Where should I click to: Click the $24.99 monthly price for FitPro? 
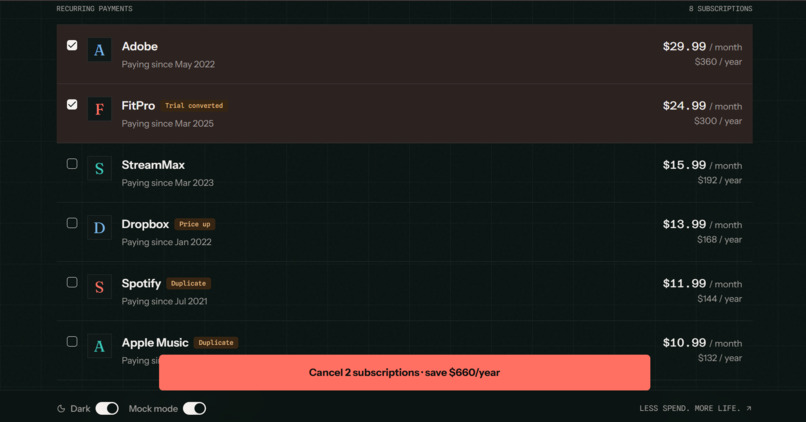coord(684,105)
